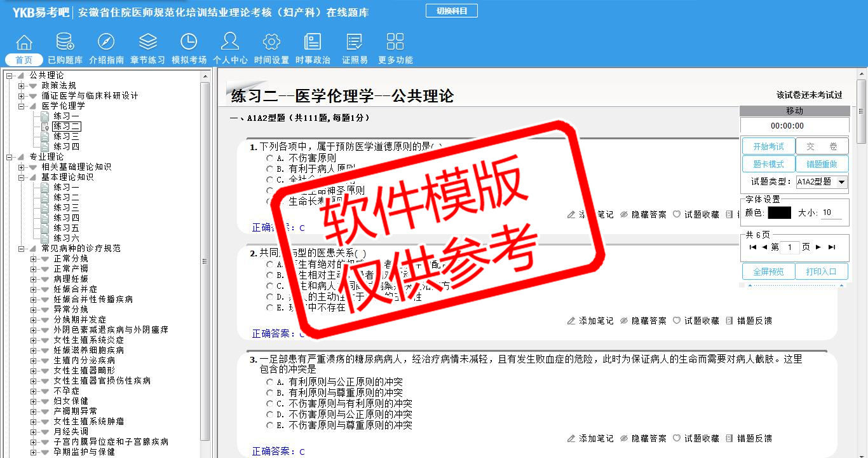Click the 开始考试 button

pos(768,146)
